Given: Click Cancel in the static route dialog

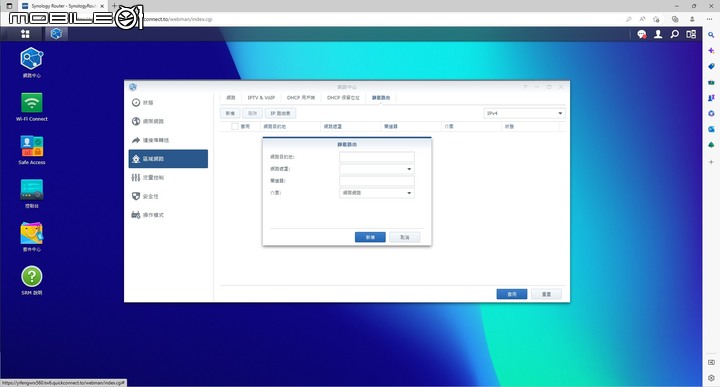Looking at the screenshot, I should point(405,237).
